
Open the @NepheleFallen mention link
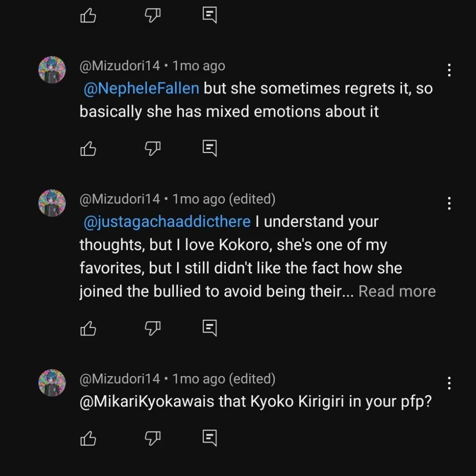[x=141, y=88]
